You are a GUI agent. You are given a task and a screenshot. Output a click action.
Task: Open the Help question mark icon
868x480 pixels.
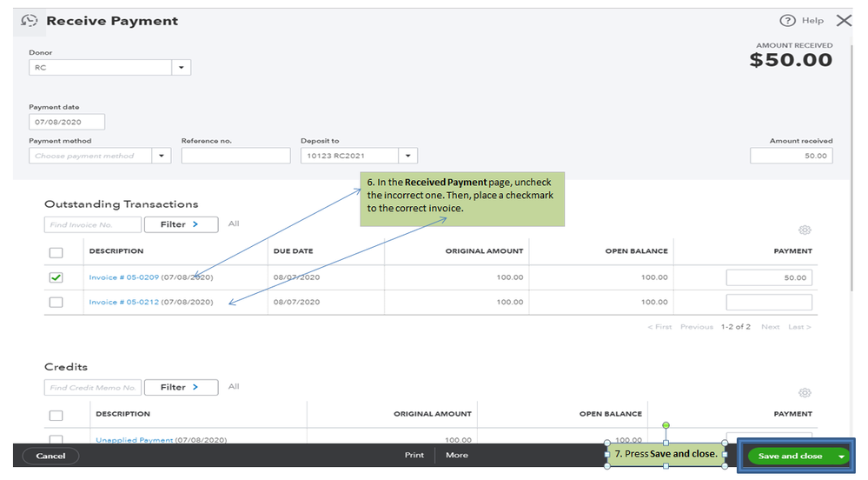coord(787,21)
